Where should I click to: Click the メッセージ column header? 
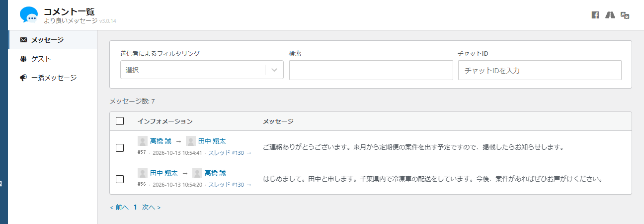278,121
